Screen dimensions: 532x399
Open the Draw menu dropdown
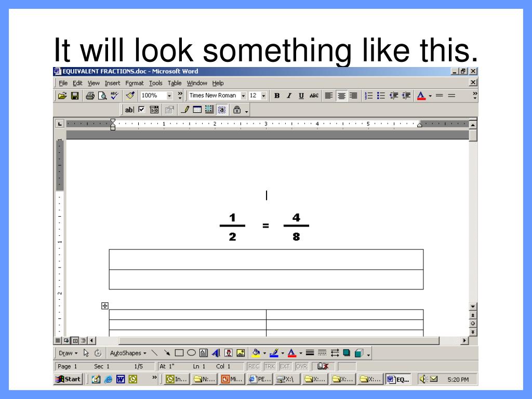point(68,353)
